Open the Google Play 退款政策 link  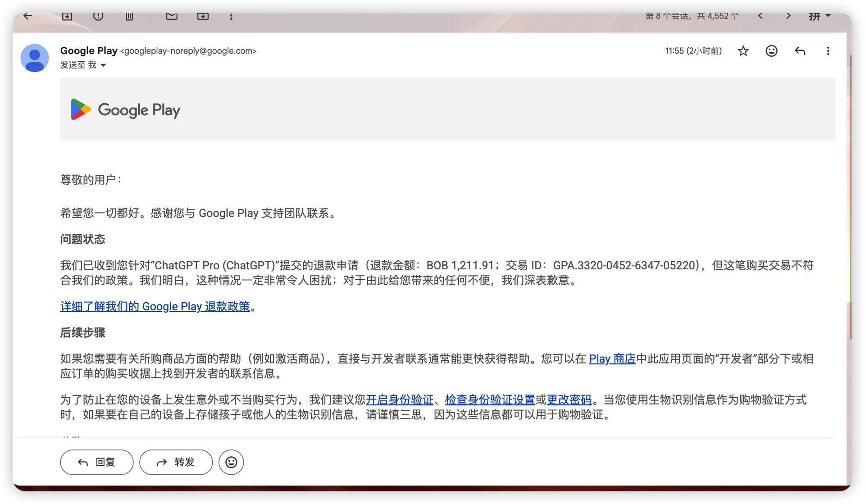(x=155, y=306)
